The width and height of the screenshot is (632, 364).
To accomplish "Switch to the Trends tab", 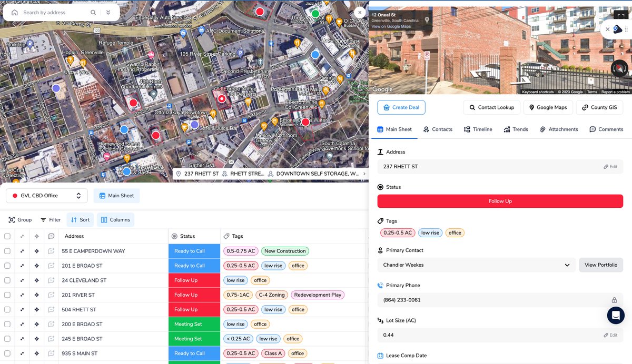I will 516,129.
